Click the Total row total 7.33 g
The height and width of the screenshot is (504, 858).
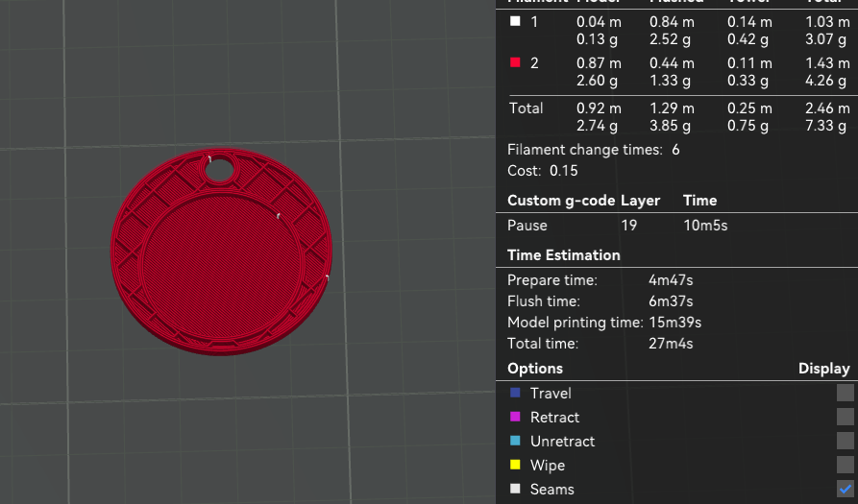[x=825, y=126]
